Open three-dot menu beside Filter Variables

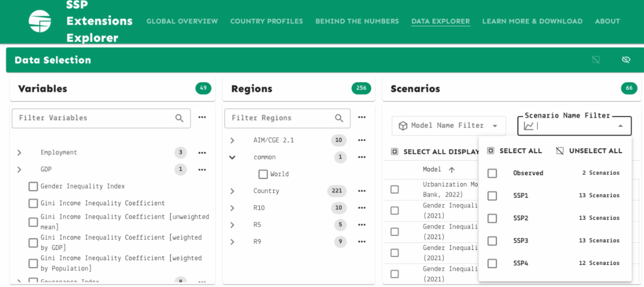(x=202, y=118)
